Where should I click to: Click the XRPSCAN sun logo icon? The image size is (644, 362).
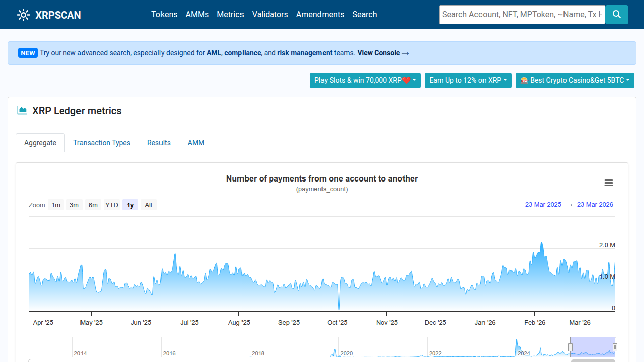pyautogui.click(x=23, y=15)
